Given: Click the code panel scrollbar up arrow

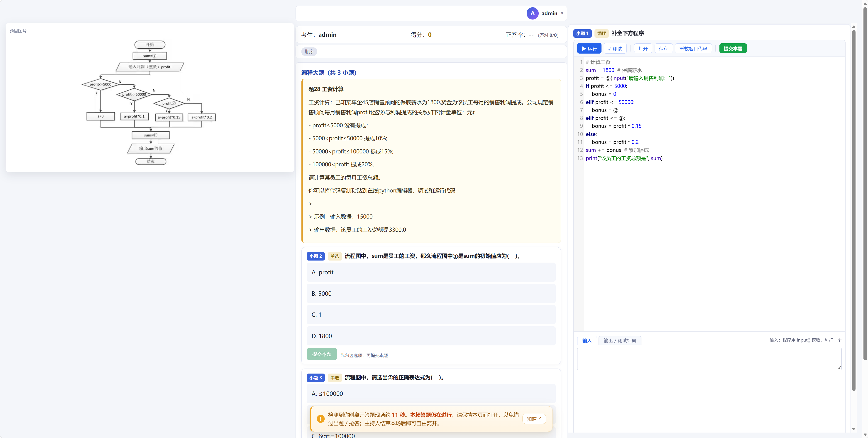Looking at the screenshot, I should click(x=853, y=27).
